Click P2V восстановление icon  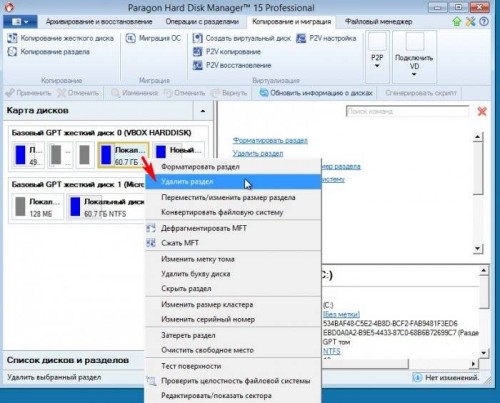(x=197, y=65)
